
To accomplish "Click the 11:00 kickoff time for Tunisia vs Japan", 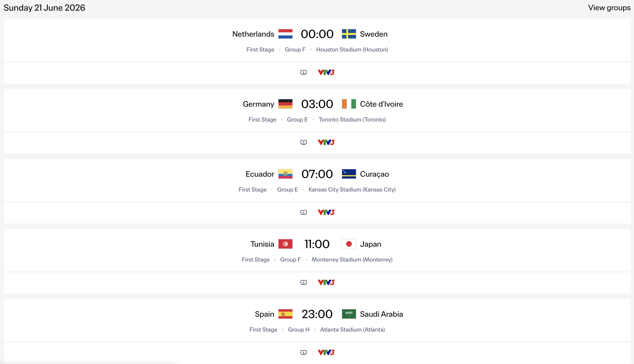I will [317, 244].
